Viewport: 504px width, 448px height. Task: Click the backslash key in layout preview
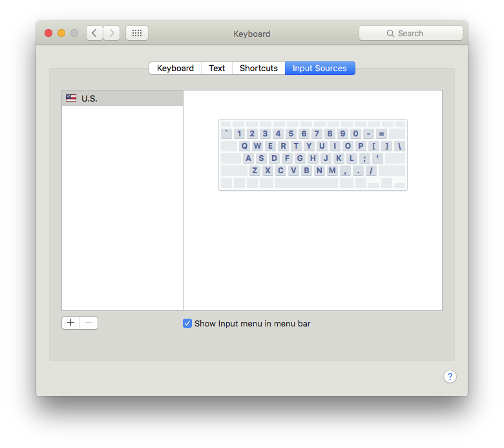tap(399, 146)
